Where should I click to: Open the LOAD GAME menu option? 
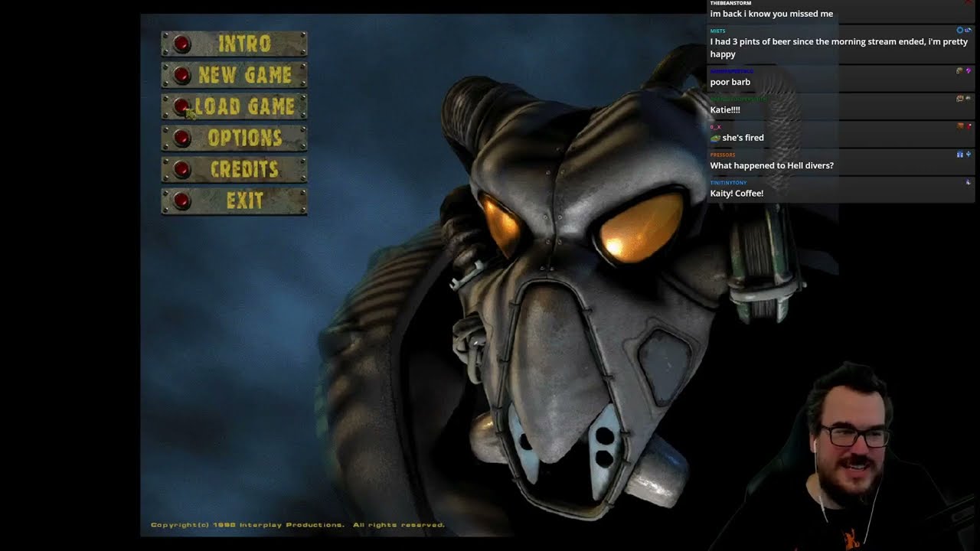234,106
